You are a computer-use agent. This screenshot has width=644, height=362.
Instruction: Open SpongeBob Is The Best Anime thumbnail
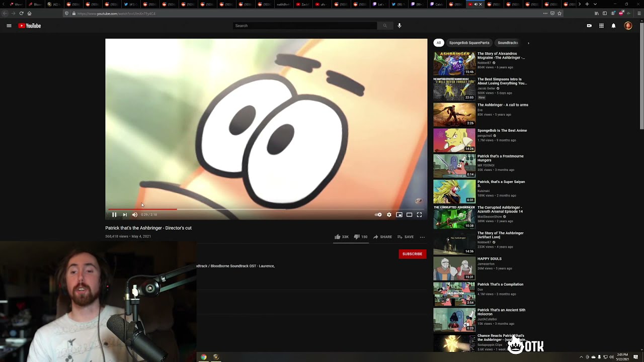click(x=454, y=140)
